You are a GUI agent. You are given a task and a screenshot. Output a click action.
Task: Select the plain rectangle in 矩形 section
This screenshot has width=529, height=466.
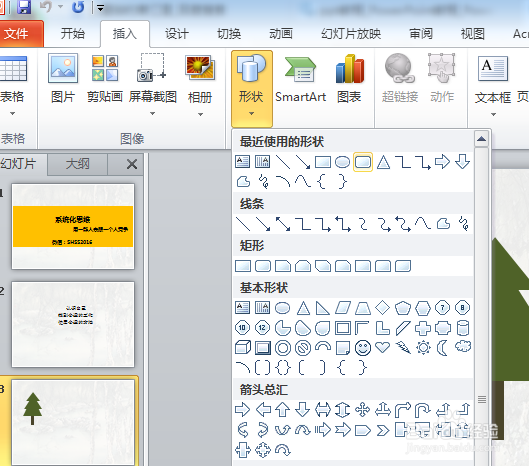(x=243, y=266)
